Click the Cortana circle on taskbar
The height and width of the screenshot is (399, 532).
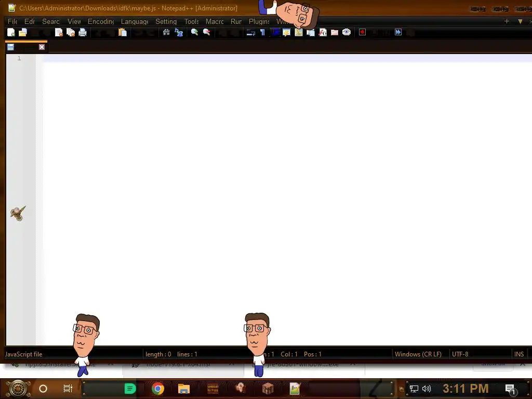click(x=43, y=389)
